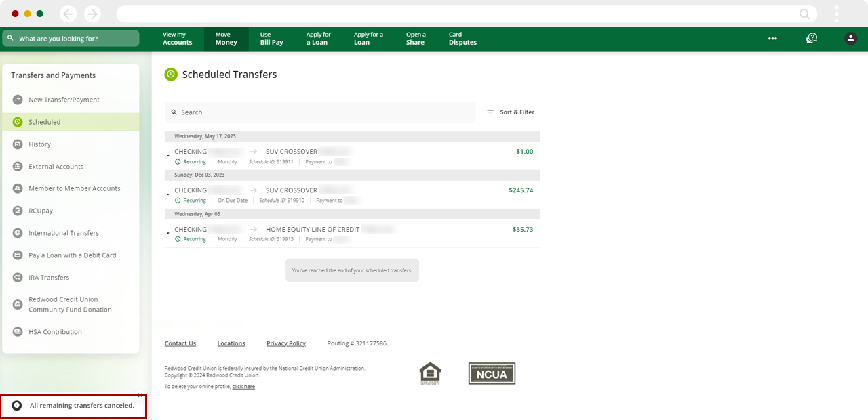Open the New Transfer/Payment sidebar icon

point(17,100)
